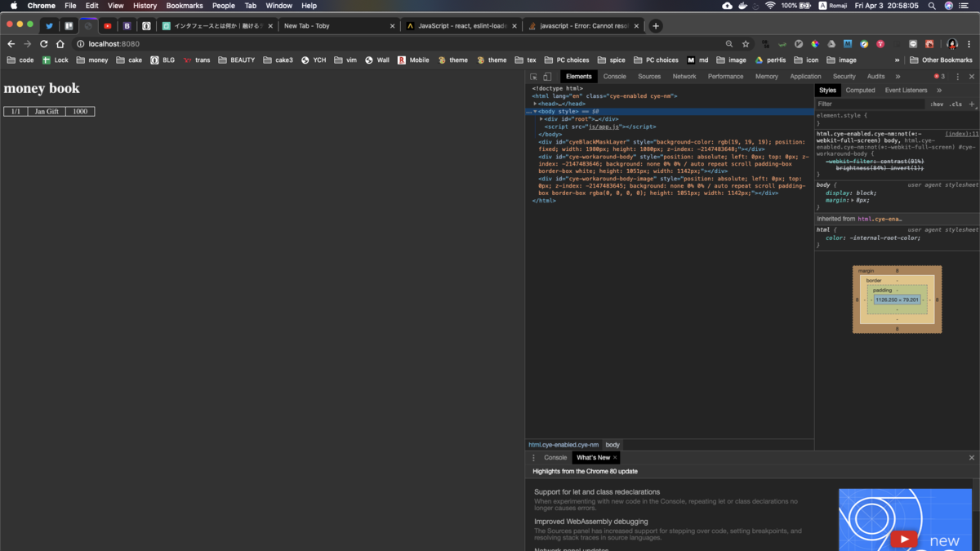Expand hidden bookmarks overflow chevron

(898, 60)
